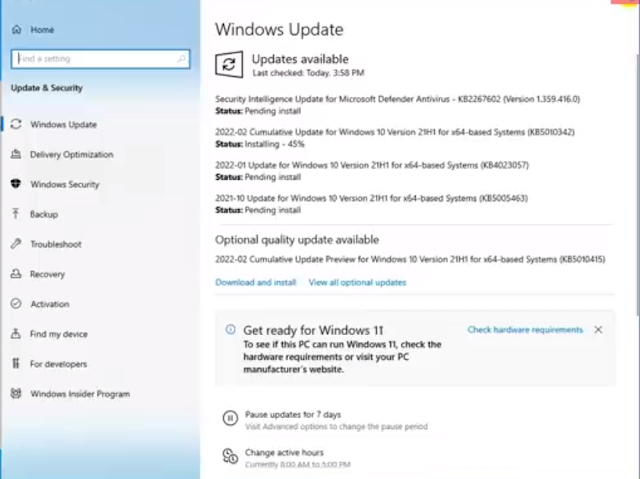640x479 pixels.
Task: Click the Windows Insider Program icon
Action: (x=16, y=393)
